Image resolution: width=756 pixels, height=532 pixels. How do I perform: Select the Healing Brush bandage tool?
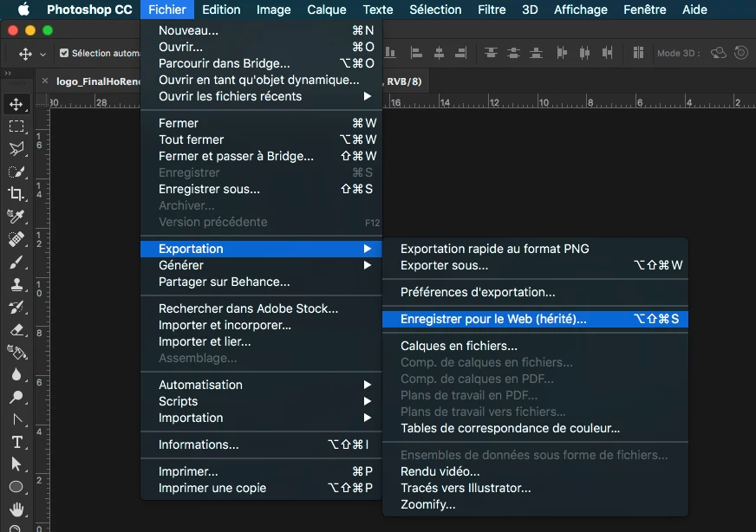[x=16, y=239]
